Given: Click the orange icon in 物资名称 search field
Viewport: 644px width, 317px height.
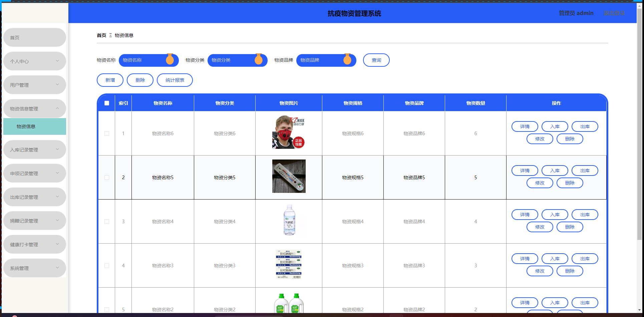Looking at the screenshot, I should pos(170,59).
